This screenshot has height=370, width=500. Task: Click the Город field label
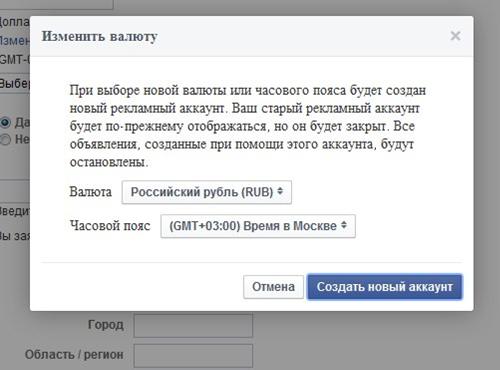(106, 325)
